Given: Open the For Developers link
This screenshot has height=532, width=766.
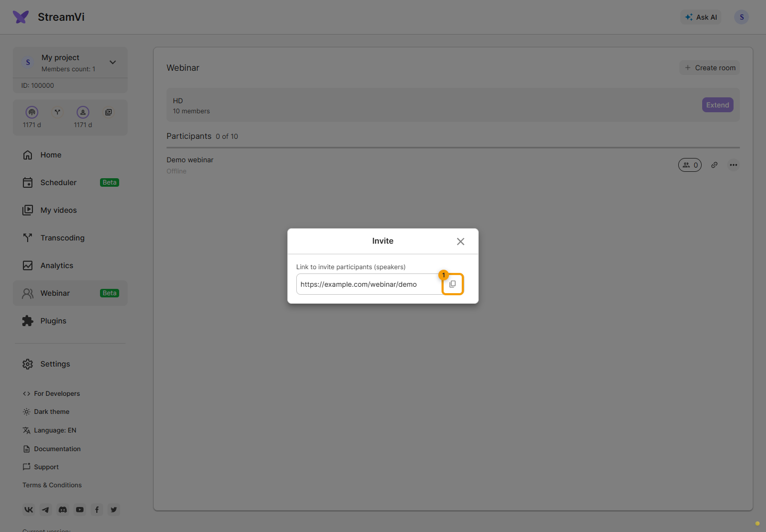Looking at the screenshot, I should point(51,394).
